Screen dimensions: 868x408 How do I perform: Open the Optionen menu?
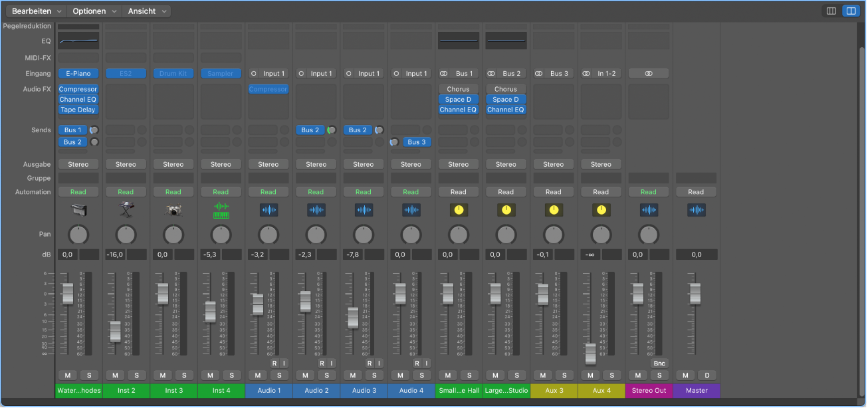(92, 11)
